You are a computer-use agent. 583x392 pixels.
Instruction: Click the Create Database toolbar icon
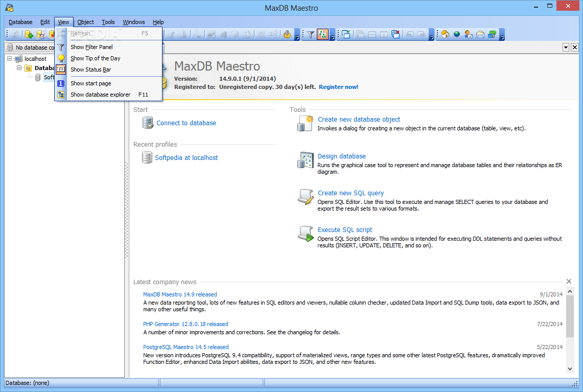pyautogui.click(x=29, y=35)
